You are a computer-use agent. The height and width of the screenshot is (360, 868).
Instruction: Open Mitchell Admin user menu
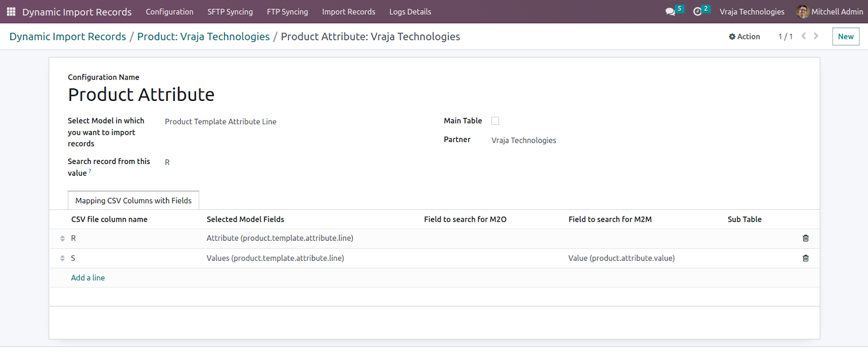click(x=830, y=11)
